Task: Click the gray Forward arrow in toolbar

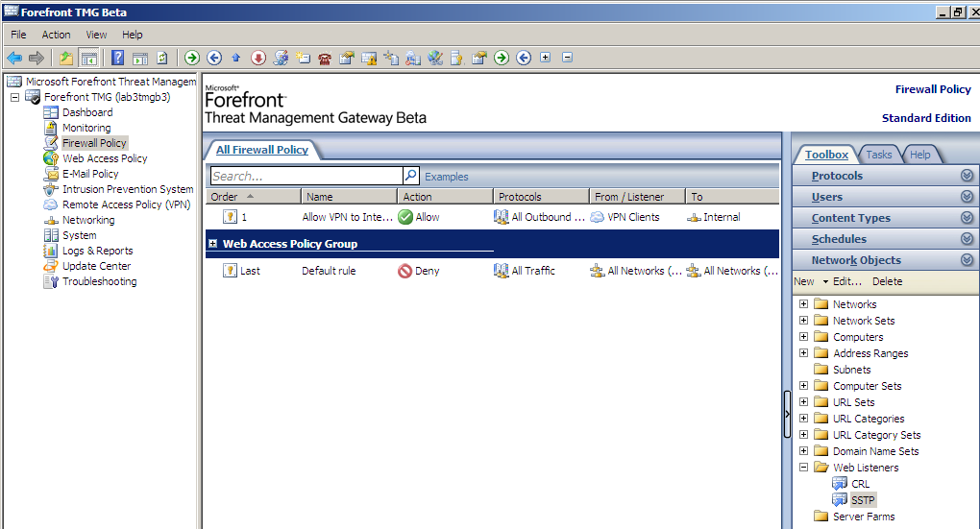Action: point(37,58)
